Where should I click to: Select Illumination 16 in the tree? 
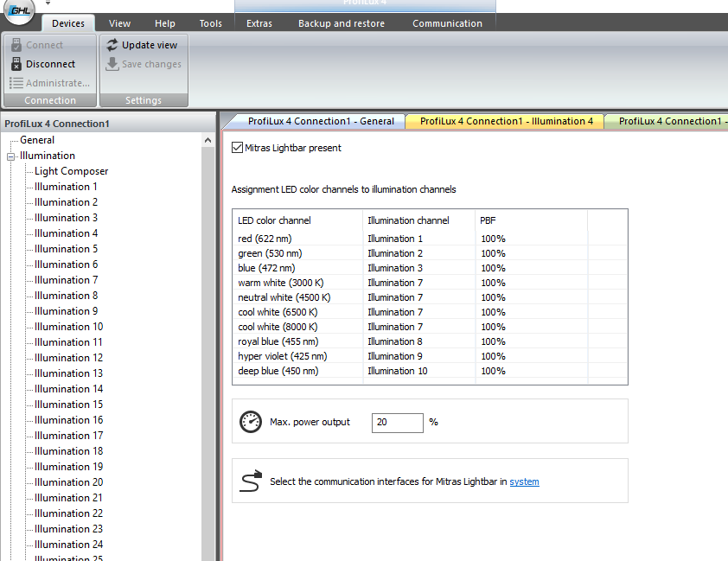pyautogui.click(x=68, y=420)
